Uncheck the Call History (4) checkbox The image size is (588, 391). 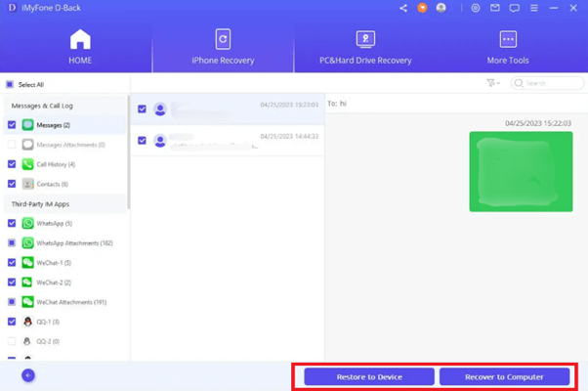(12, 164)
